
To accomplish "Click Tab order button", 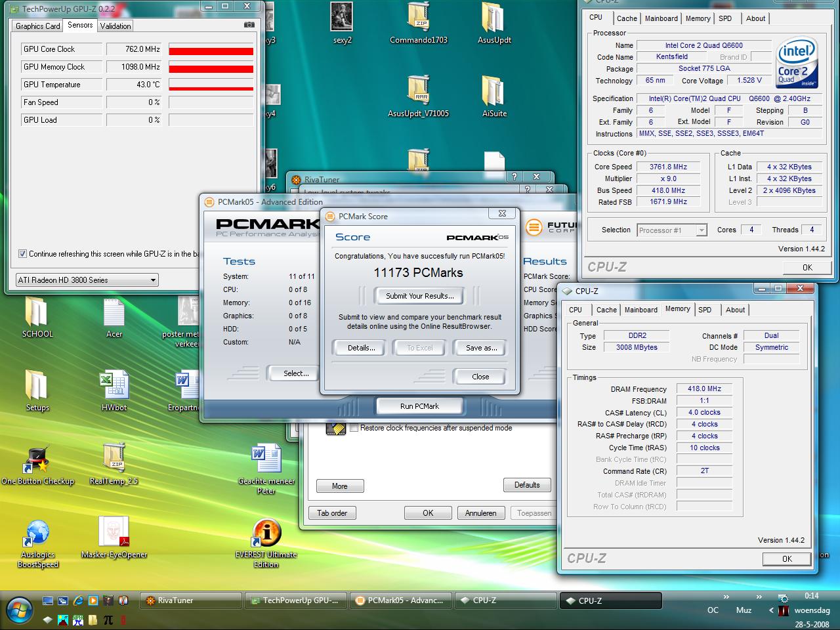I will (332, 513).
